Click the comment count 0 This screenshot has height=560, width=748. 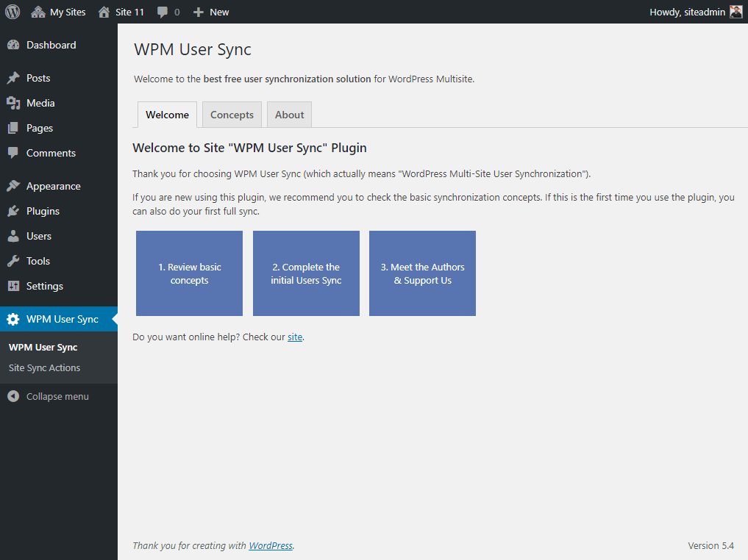pyautogui.click(x=177, y=12)
